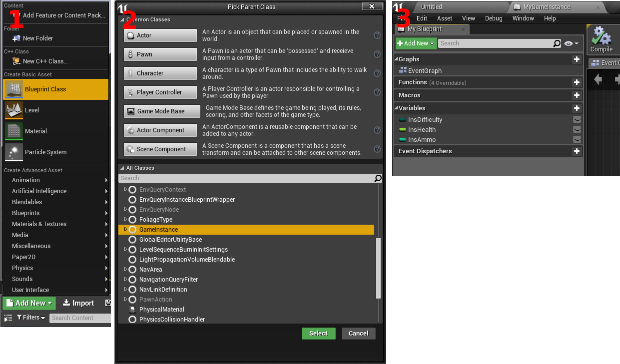Open Blendables submenu
Viewport: 620px width, 364px height.
pyautogui.click(x=56, y=202)
